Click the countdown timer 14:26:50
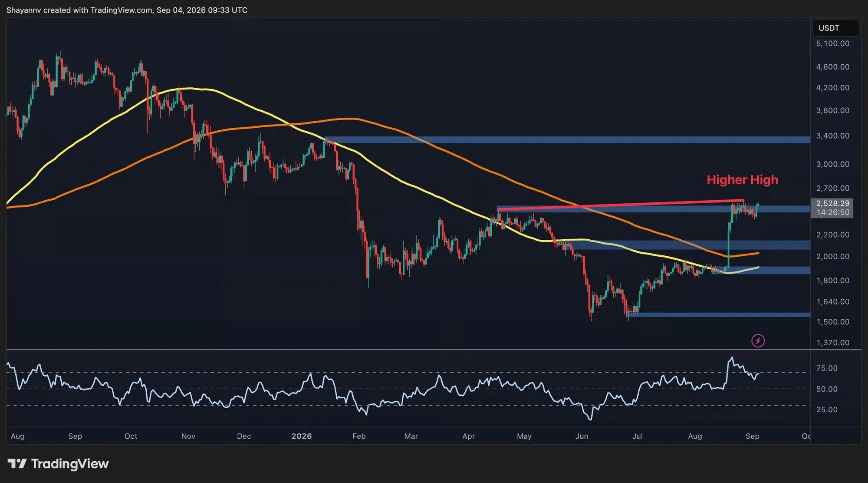The width and height of the screenshot is (868, 483). point(832,212)
